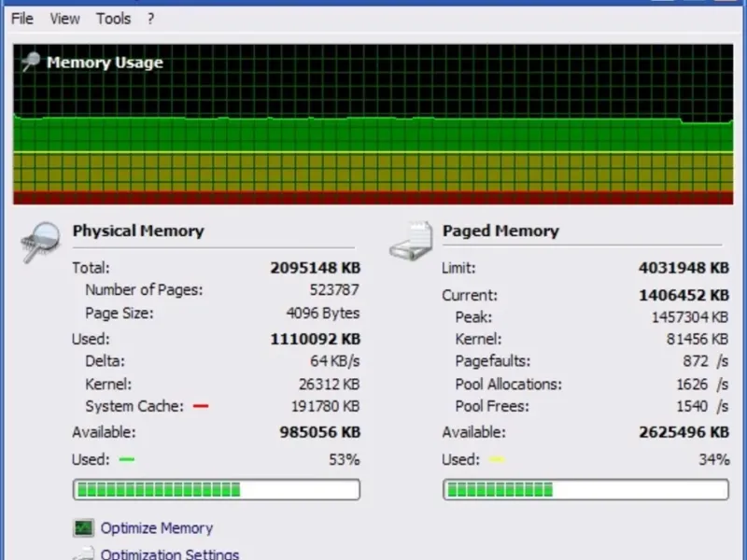Select the paged Limit value 4031948 KB

point(684,268)
